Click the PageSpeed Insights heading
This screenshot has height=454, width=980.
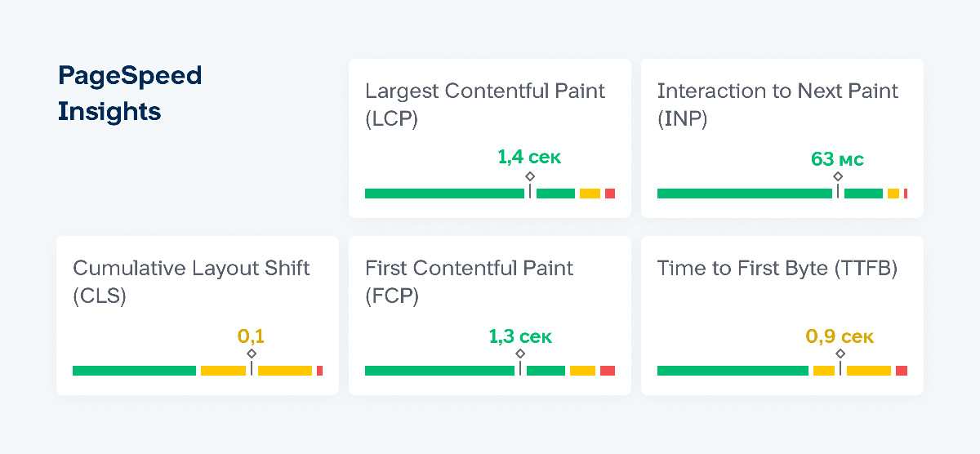point(129,93)
